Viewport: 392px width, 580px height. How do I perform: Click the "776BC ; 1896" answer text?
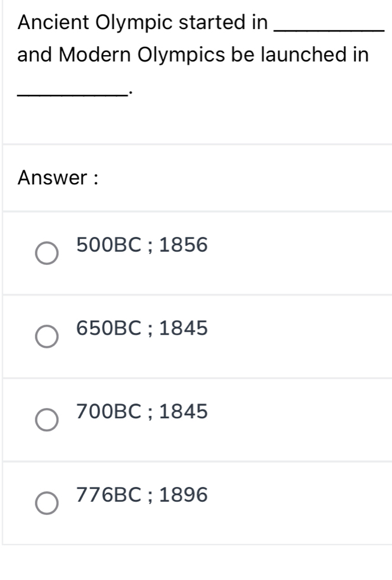click(x=142, y=494)
